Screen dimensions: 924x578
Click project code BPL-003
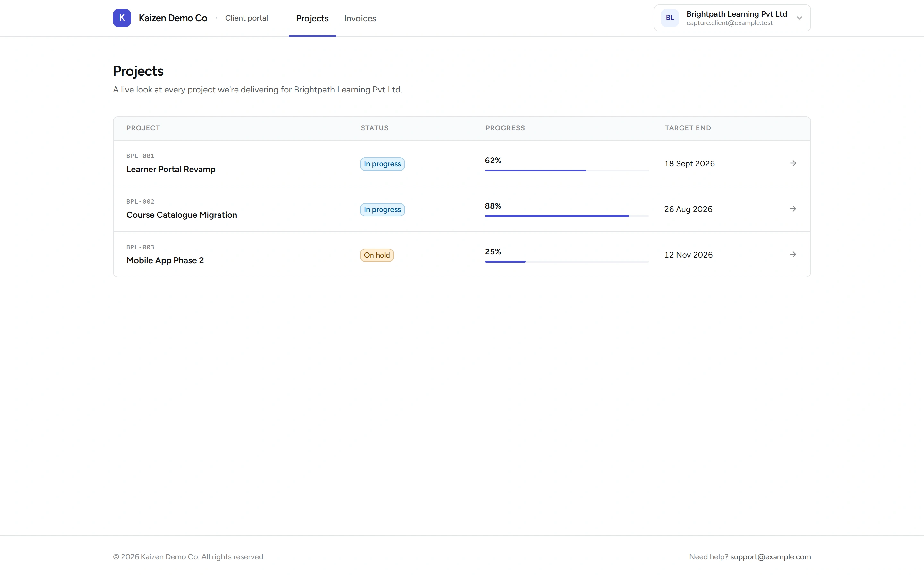(140, 247)
